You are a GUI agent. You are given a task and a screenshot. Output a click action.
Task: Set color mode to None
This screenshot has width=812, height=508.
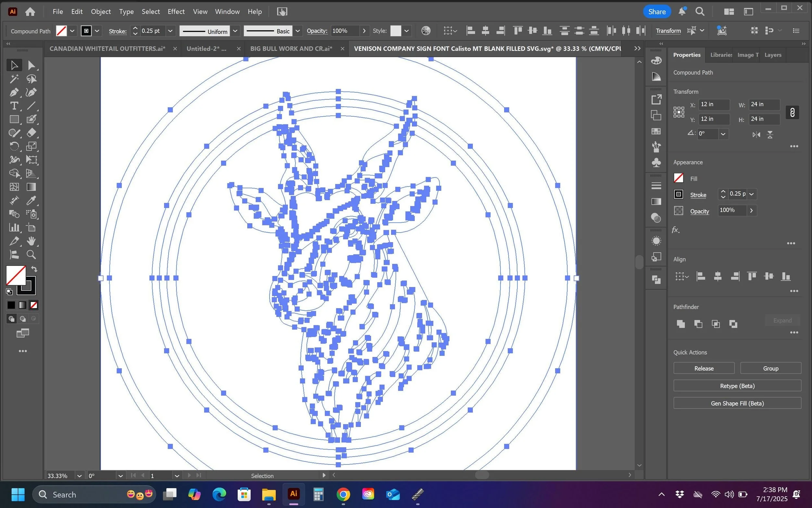34,305
